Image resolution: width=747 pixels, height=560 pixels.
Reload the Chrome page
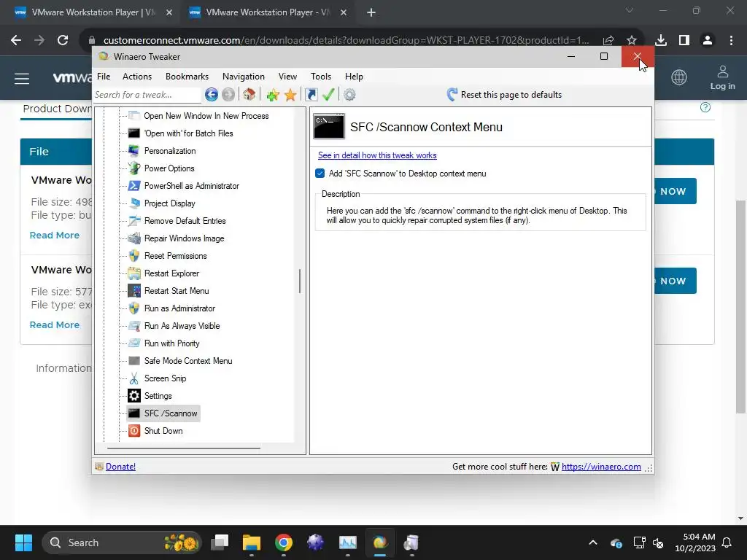coord(63,40)
